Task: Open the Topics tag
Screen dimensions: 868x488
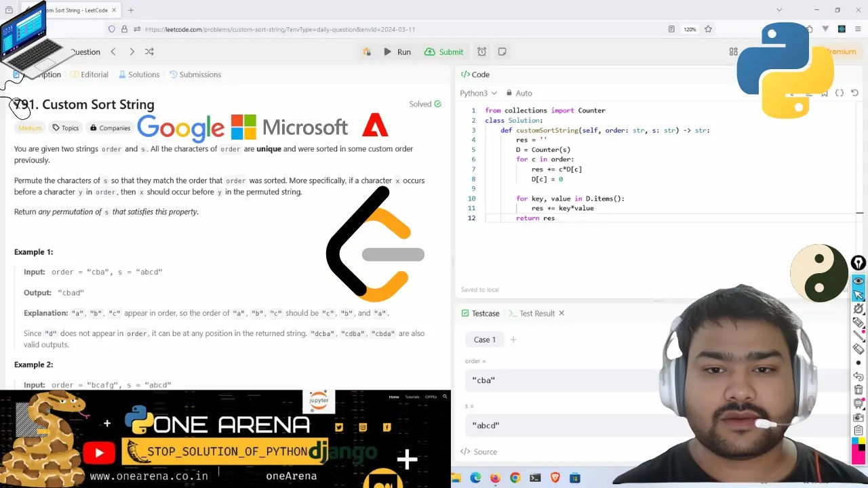Action: click(x=66, y=127)
